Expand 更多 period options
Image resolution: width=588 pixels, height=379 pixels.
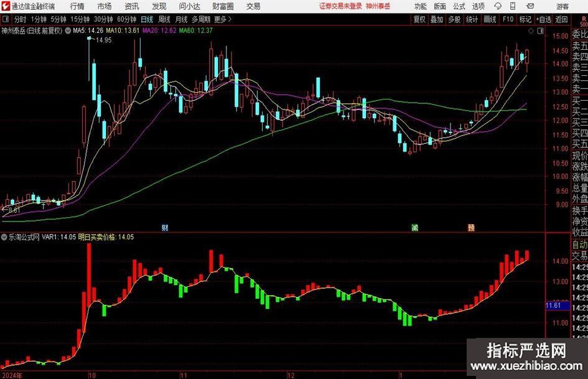223,19
